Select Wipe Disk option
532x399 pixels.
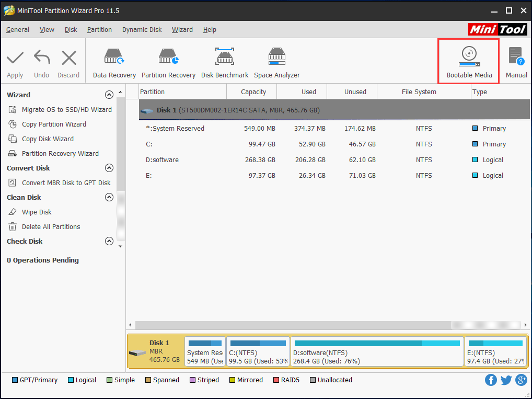[x=37, y=212]
